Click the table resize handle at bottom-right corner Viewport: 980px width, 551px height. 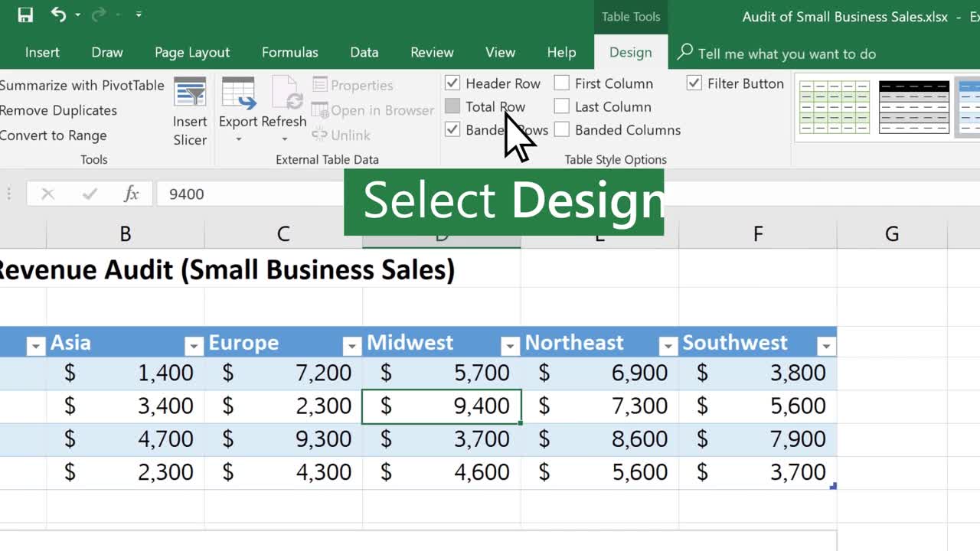(833, 486)
